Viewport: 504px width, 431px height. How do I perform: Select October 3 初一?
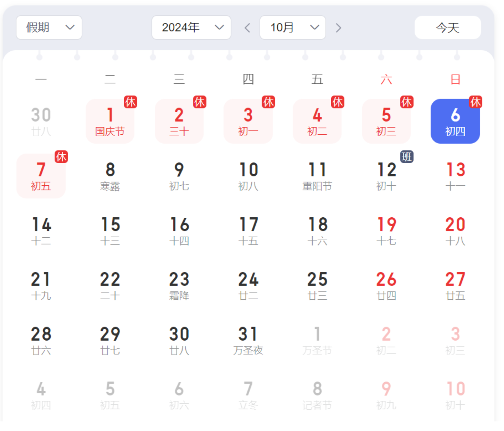pos(248,121)
